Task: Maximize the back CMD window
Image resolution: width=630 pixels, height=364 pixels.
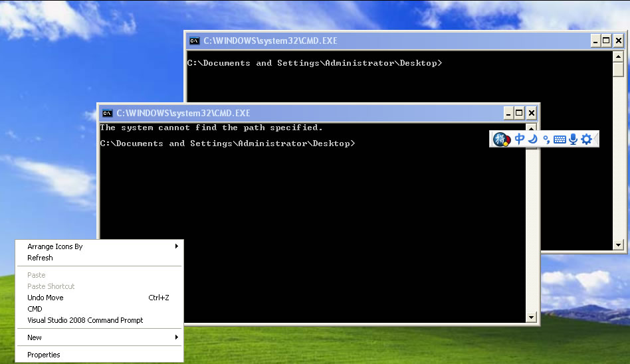Action: (606, 41)
